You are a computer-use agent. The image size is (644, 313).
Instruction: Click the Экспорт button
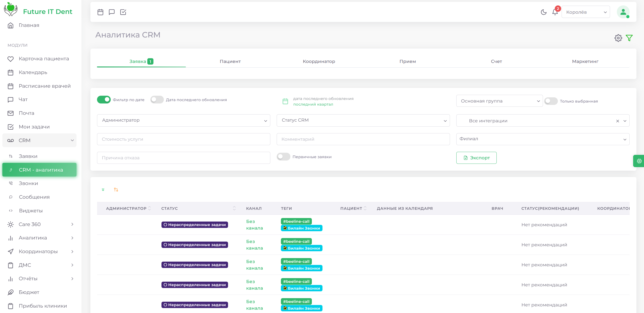pos(476,158)
